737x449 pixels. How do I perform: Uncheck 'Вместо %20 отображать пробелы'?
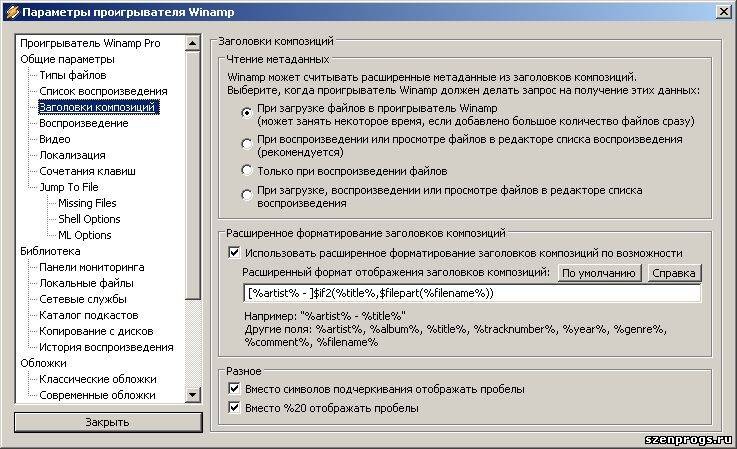point(234,408)
